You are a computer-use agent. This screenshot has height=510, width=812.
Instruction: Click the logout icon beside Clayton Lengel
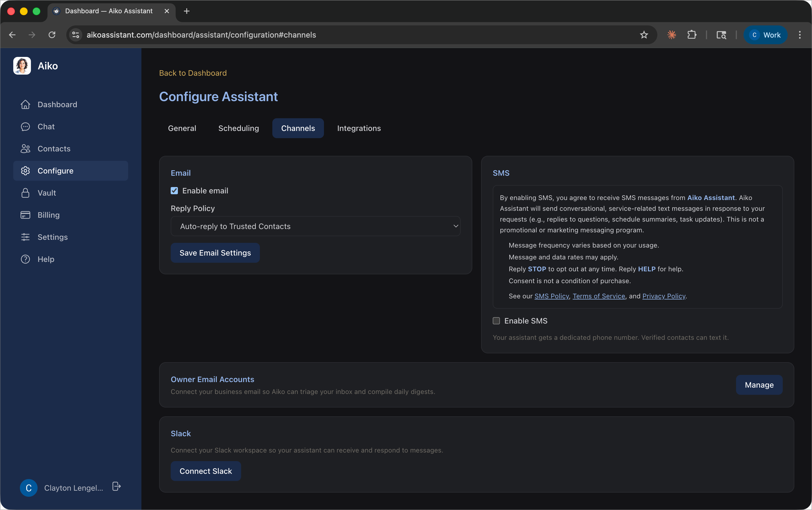pyautogui.click(x=116, y=487)
